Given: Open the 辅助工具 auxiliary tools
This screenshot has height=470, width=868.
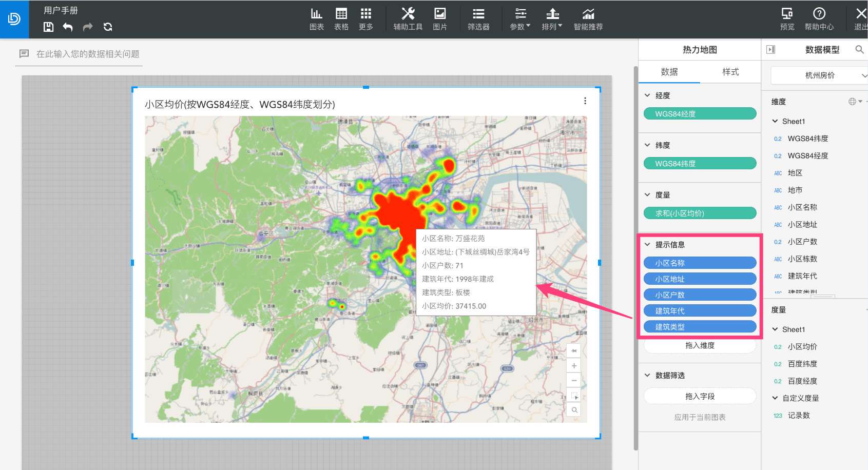Looking at the screenshot, I should [x=408, y=19].
